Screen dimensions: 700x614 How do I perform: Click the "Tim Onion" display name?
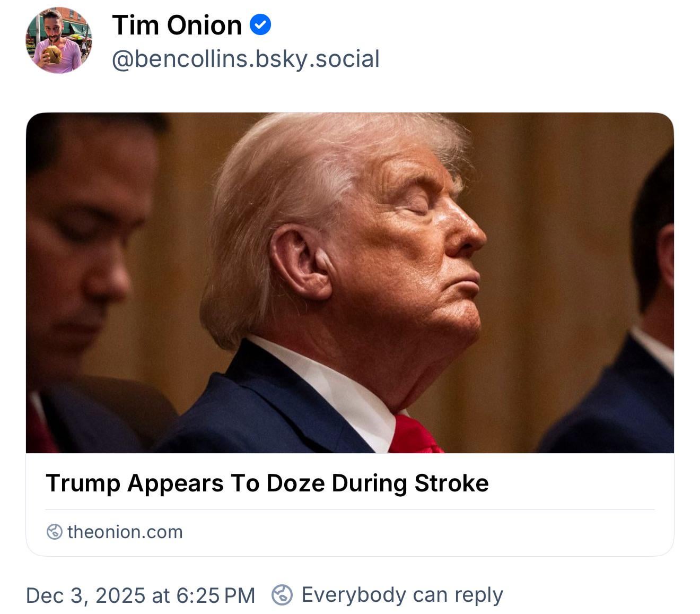[177, 25]
